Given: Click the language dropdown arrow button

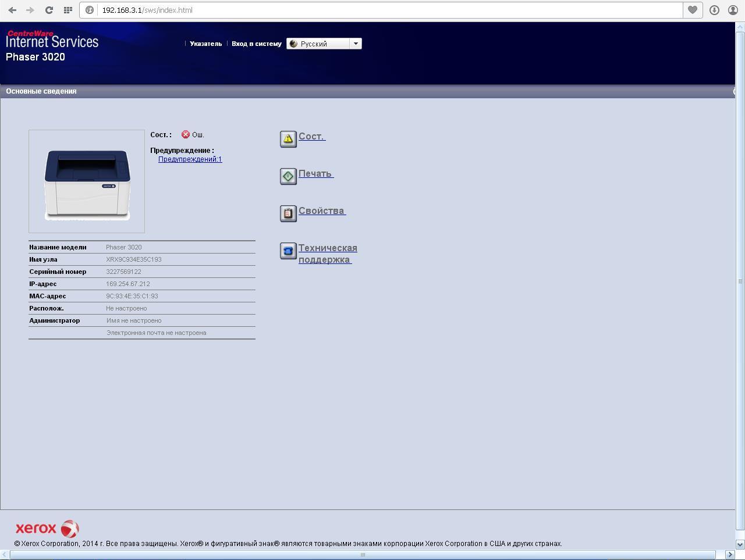Looking at the screenshot, I should [356, 44].
